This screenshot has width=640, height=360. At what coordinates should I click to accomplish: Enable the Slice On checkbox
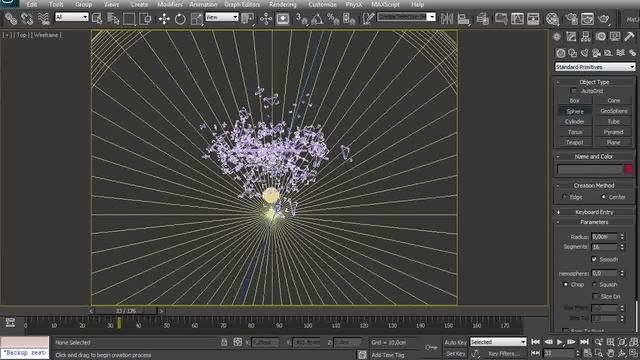click(595, 296)
